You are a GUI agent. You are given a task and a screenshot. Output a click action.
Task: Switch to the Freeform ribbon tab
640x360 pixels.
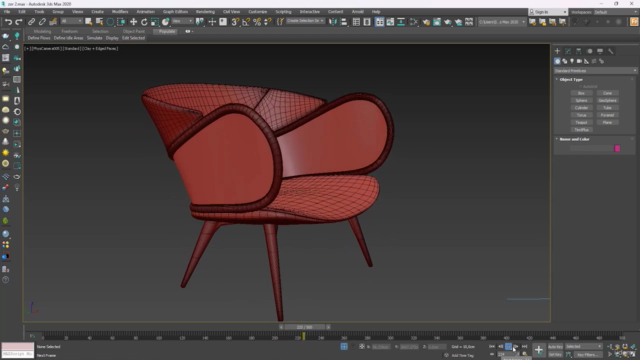(x=69, y=31)
